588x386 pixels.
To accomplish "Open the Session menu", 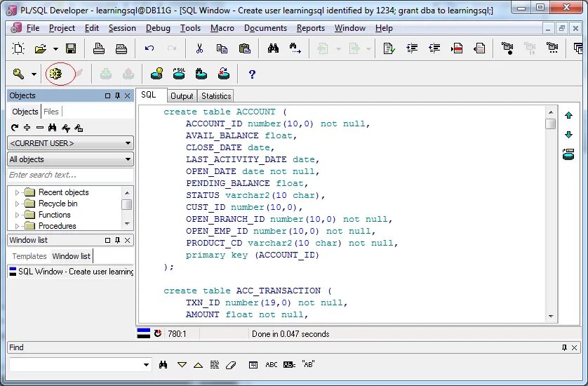I will point(122,28).
